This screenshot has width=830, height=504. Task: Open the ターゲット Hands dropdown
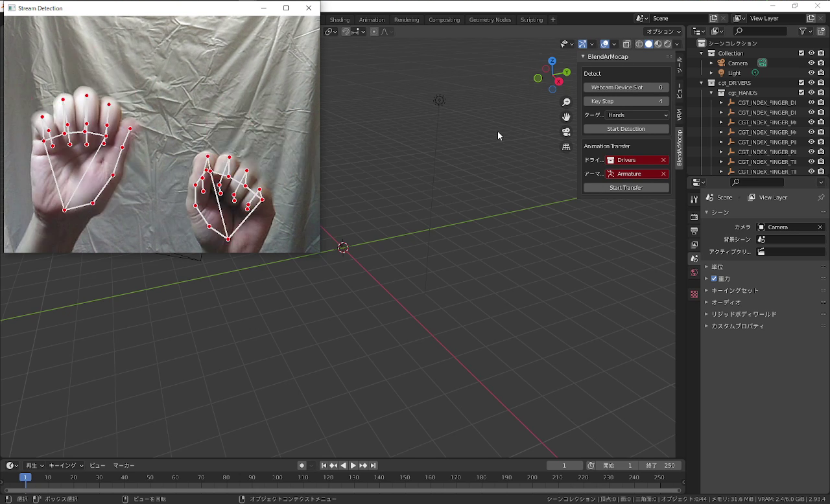pos(637,115)
